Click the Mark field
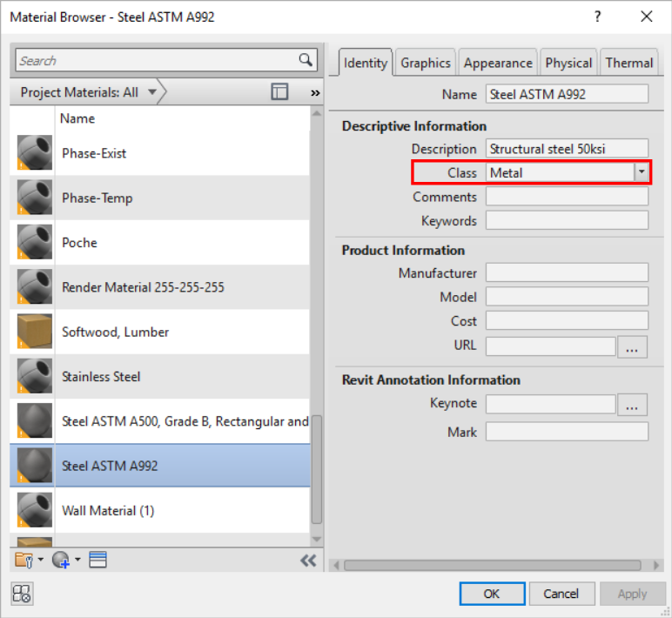This screenshot has height=618, width=672. point(567,432)
